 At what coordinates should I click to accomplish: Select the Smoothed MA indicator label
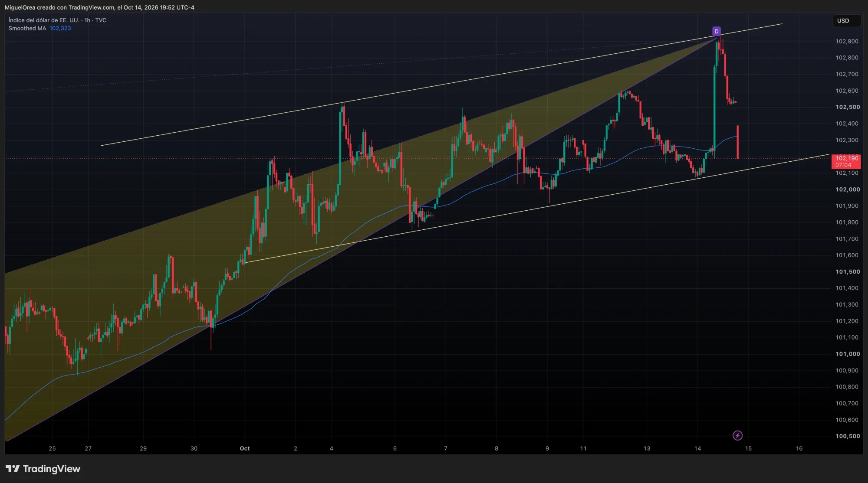tap(27, 28)
